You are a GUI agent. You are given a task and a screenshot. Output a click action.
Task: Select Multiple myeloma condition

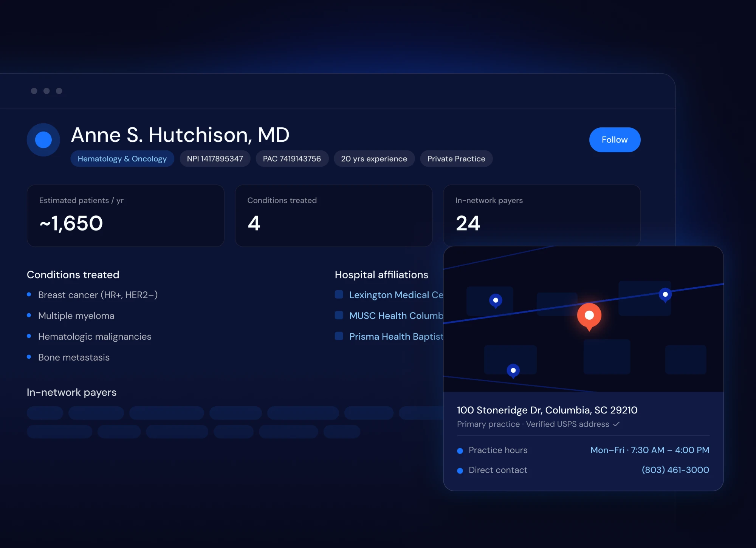[76, 316]
